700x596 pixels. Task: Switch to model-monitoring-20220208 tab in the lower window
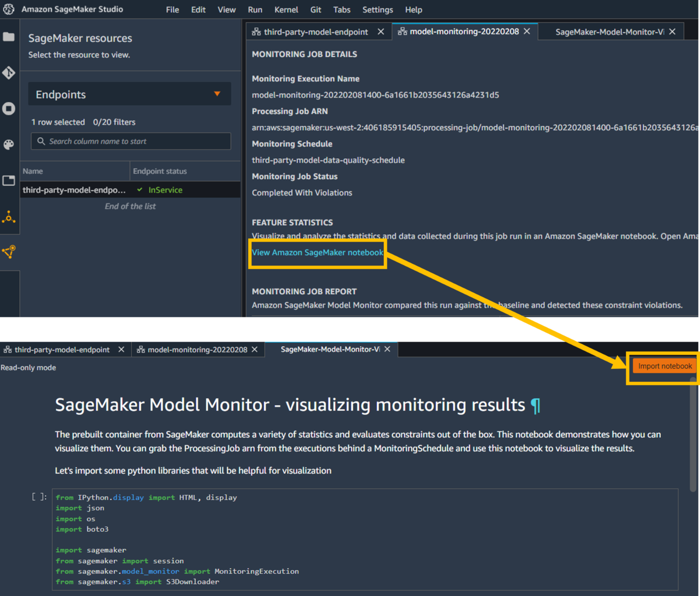[x=197, y=349]
